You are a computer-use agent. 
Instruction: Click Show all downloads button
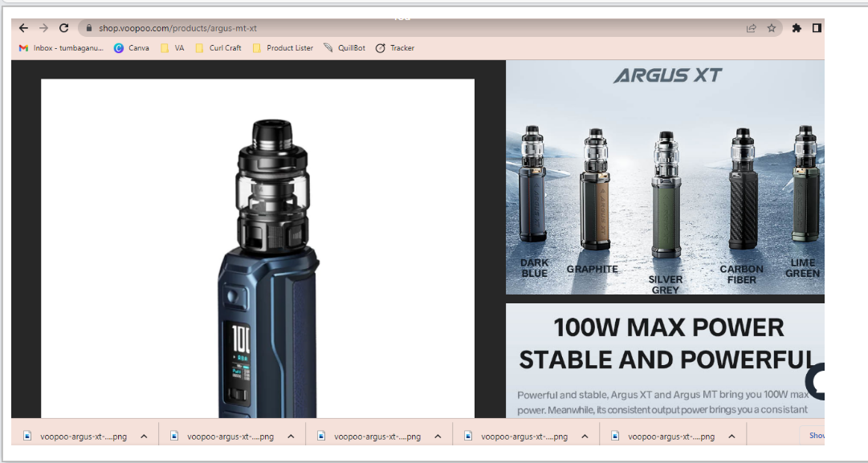pyautogui.click(x=813, y=436)
